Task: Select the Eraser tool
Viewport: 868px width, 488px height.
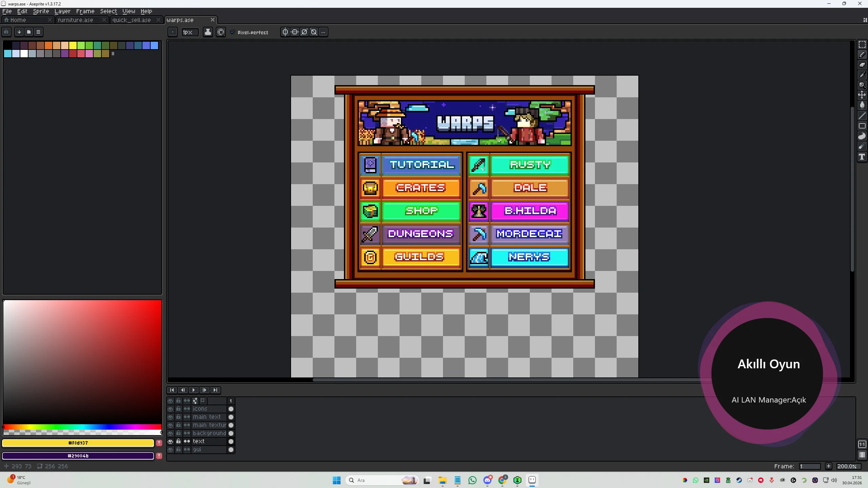Action: click(862, 65)
